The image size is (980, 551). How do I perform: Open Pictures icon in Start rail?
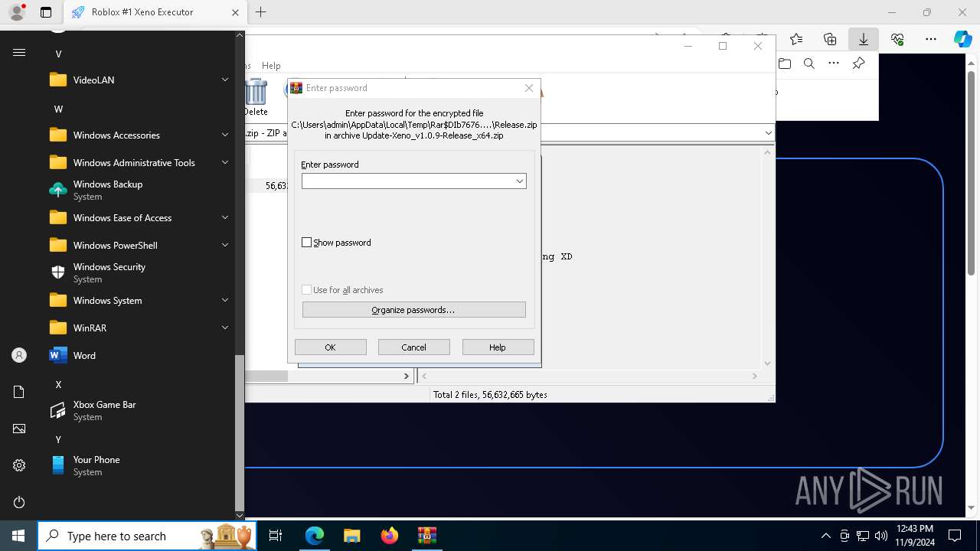click(x=19, y=429)
